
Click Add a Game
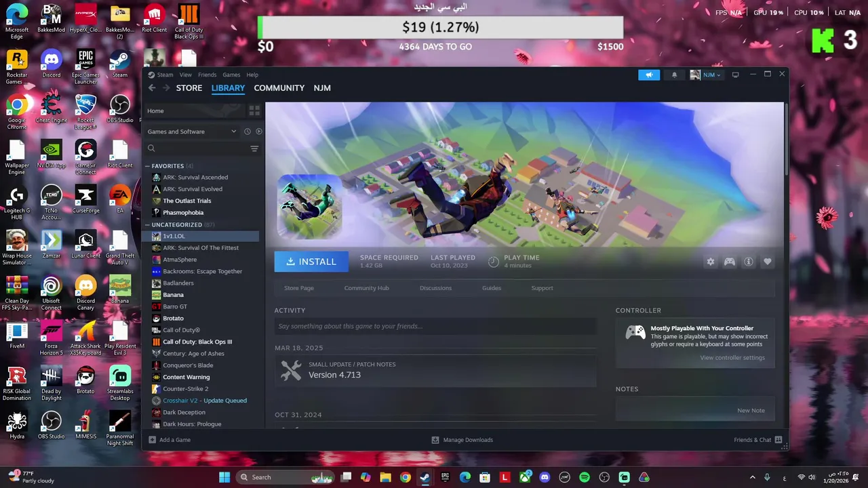(x=170, y=440)
